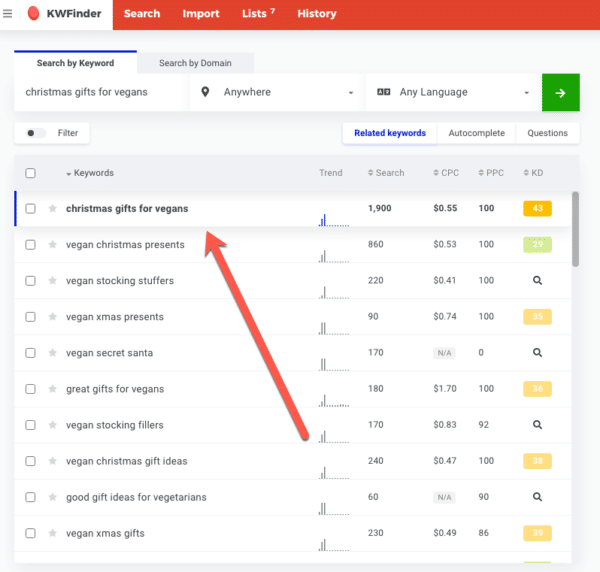The height and width of the screenshot is (572, 600).
Task: Select the Questions tab
Action: click(548, 133)
